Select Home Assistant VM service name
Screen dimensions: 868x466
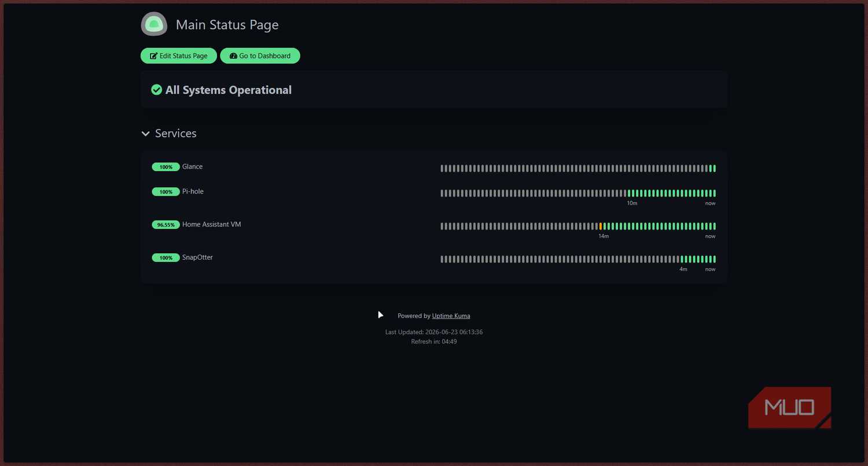pyautogui.click(x=212, y=224)
